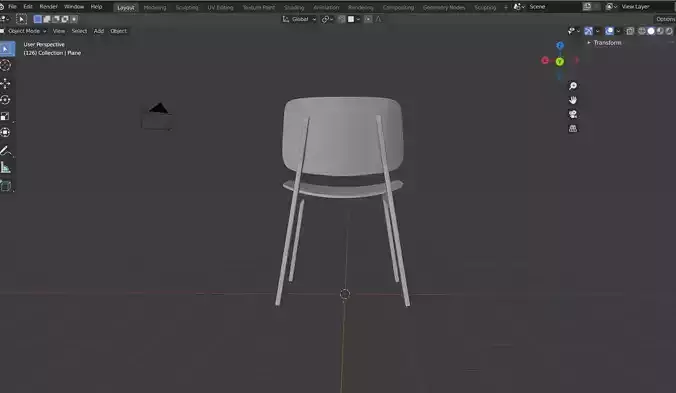Switch to rendered viewport shading
Image resolution: width=676 pixels, height=393 pixels.
point(669,31)
